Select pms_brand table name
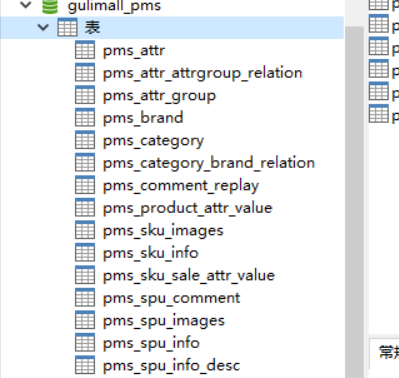 point(143,118)
